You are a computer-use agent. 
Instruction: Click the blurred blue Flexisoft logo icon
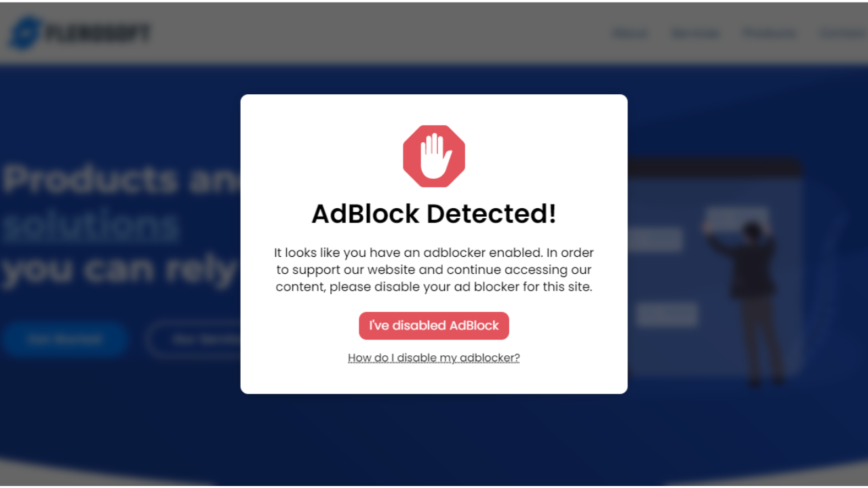pyautogui.click(x=24, y=33)
